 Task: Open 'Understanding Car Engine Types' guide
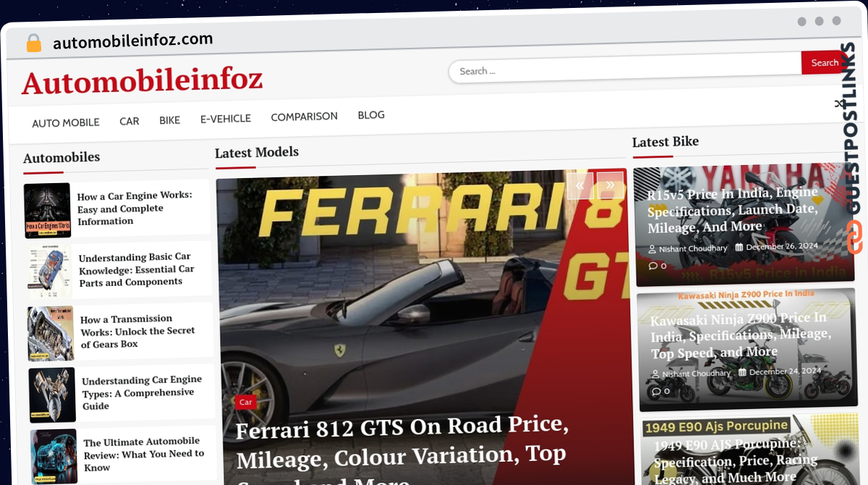pyautogui.click(x=142, y=392)
